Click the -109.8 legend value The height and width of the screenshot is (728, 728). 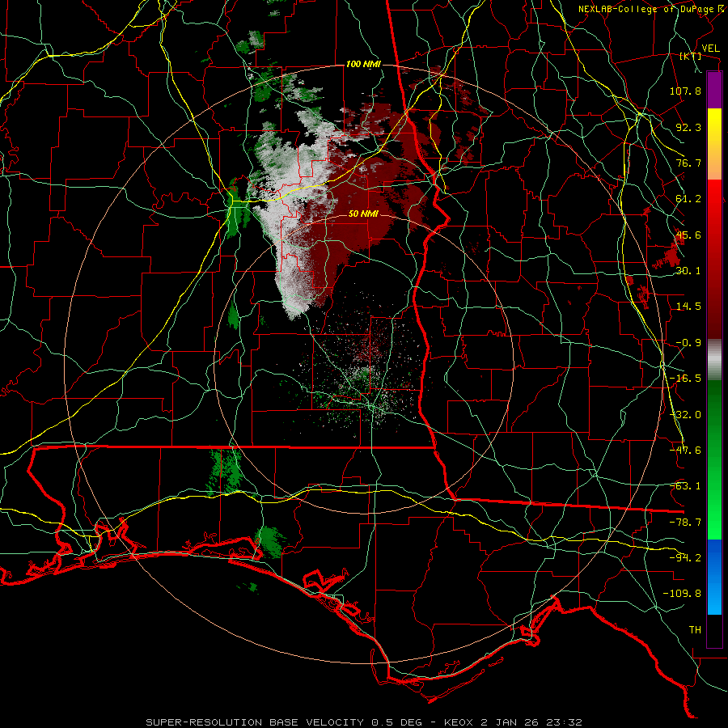(682, 594)
